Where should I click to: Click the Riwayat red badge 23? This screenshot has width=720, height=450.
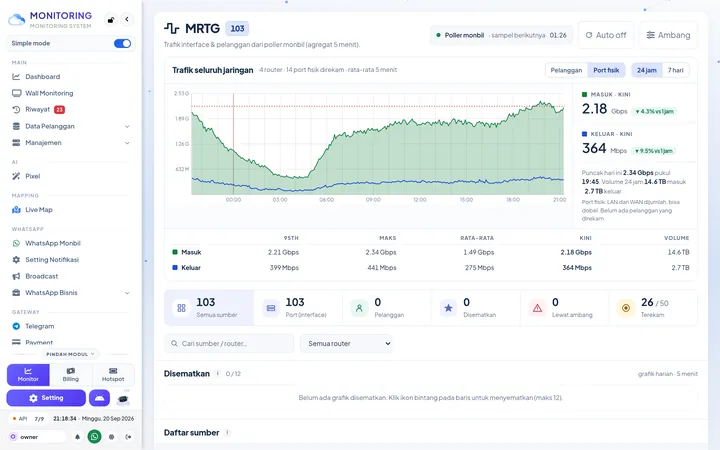59,110
